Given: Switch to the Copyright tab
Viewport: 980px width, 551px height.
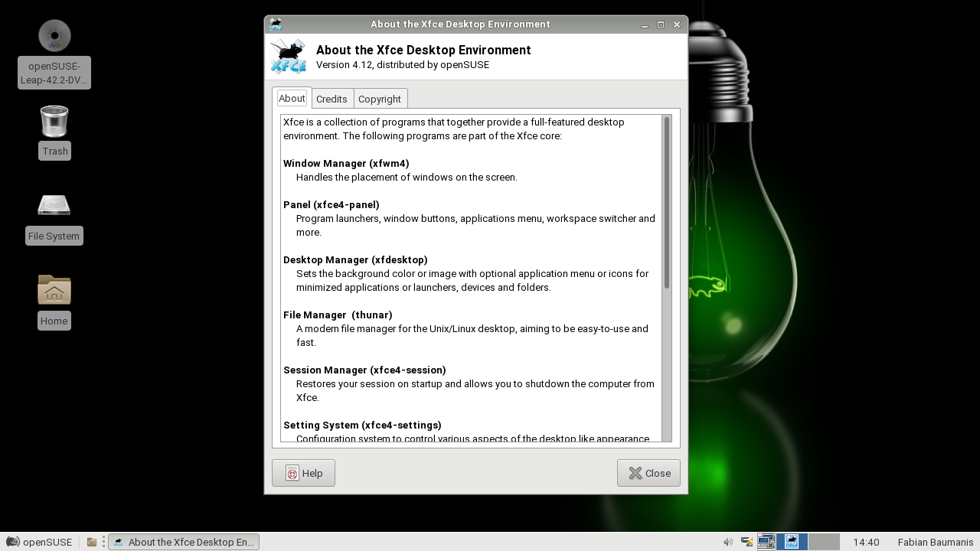Looking at the screenshot, I should click(380, 99).
